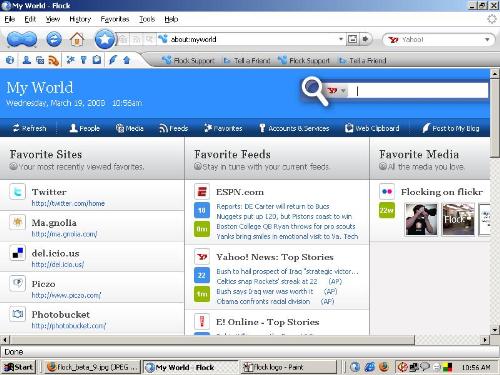The image size is (500, 375).
Task: Click Post to My Blog
Action: pos(451,128)
